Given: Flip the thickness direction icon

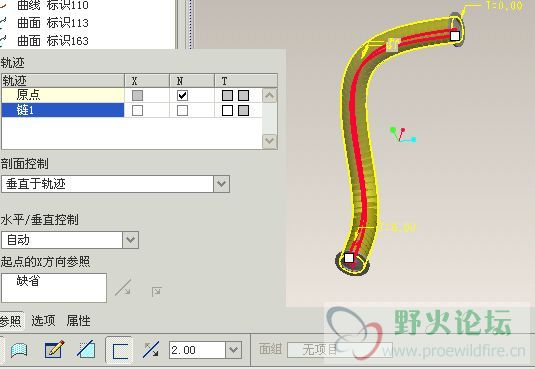Looking at the screenshot, I should 151,350.
